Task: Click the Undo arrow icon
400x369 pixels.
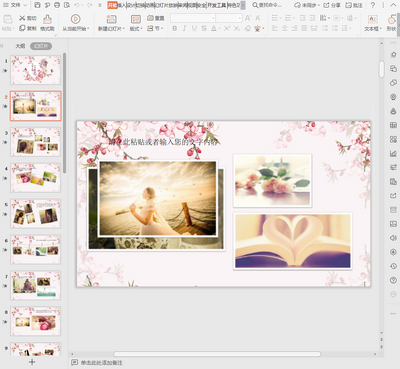Action: pos(77,5)
